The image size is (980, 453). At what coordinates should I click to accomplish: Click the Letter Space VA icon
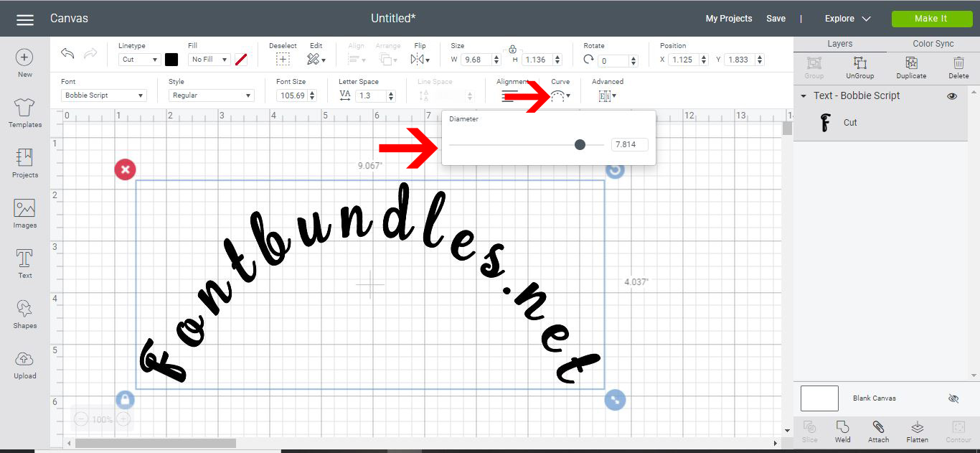tap(345, 95)
